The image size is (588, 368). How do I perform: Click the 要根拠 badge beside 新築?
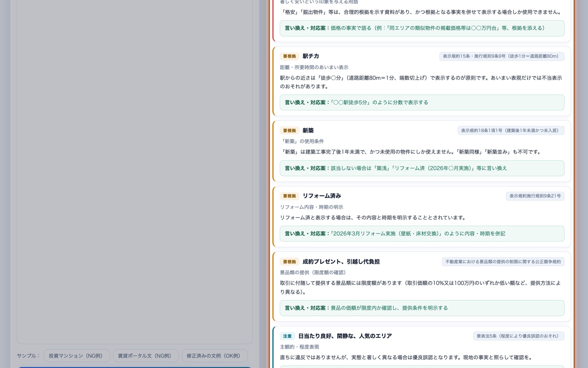pos(290,130)
